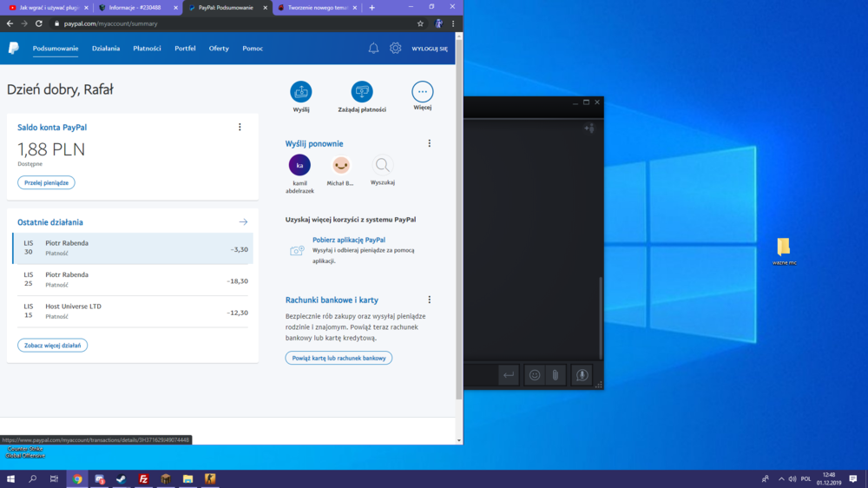This screenshot has height=488, width=868.
Task: Open the Płatności nav item
Action: 147,49
